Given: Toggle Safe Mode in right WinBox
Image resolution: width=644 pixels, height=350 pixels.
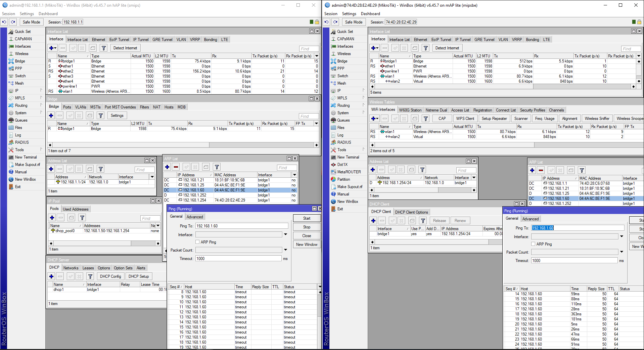Looking at the screenshot, I should click(x=354, y=22).
